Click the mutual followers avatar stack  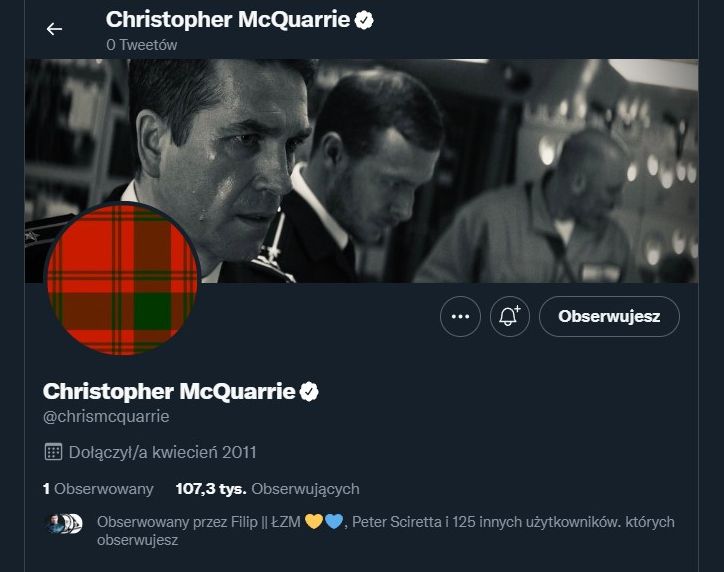(64, 523)
